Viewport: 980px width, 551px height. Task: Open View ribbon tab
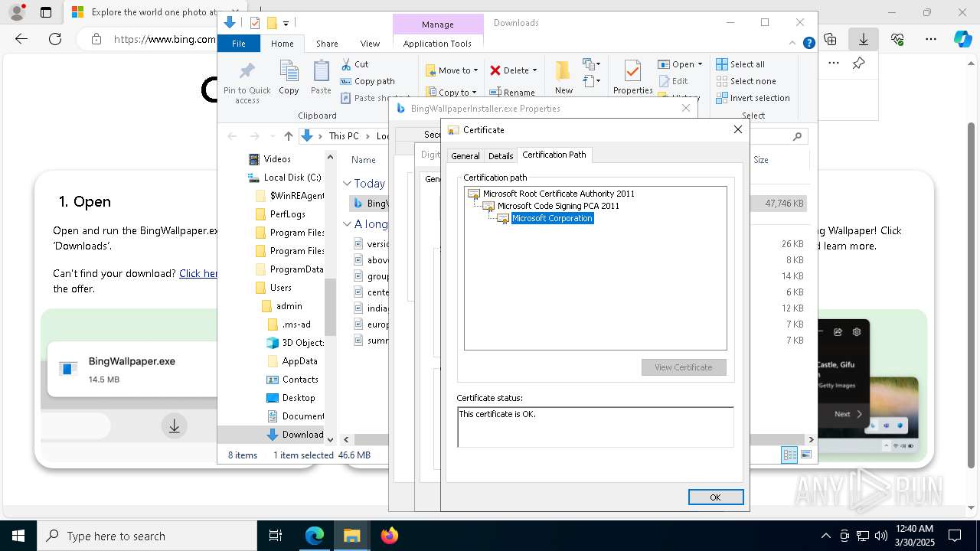click(x=370, y=44)
